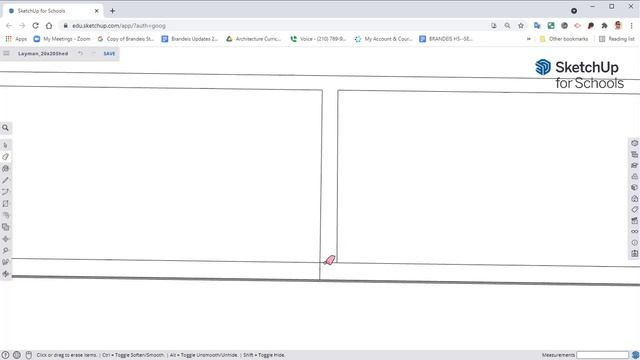Open the Search SketchUp magnifier tool
The image size is (640, 360).
5,128
